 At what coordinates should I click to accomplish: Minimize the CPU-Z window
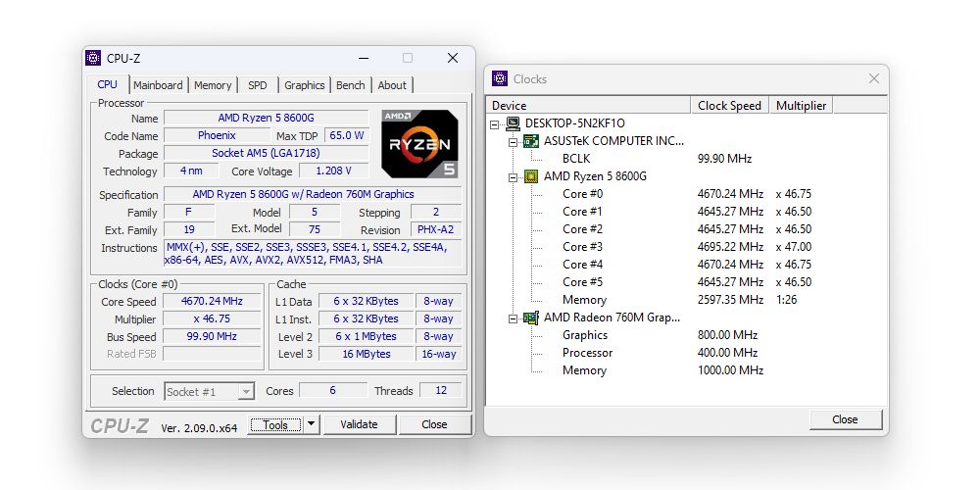[x=364, y=58]
